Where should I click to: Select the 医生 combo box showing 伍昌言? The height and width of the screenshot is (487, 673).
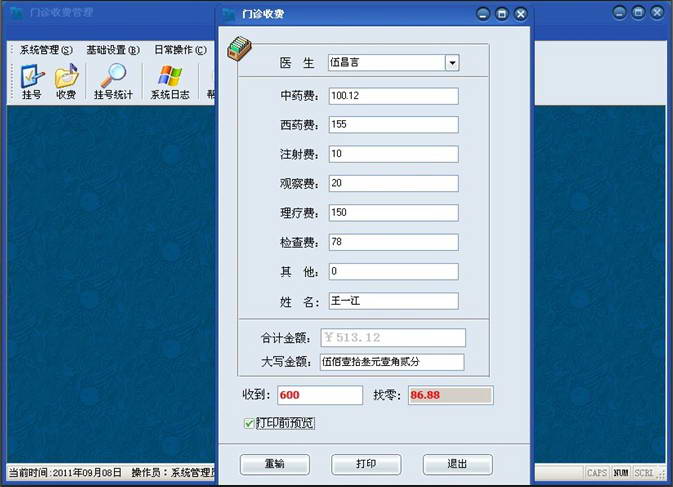(394, 63)
